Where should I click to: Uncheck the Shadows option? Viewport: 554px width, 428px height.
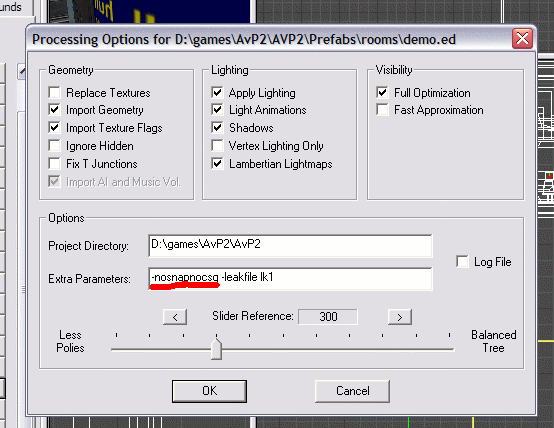(217, 127)
